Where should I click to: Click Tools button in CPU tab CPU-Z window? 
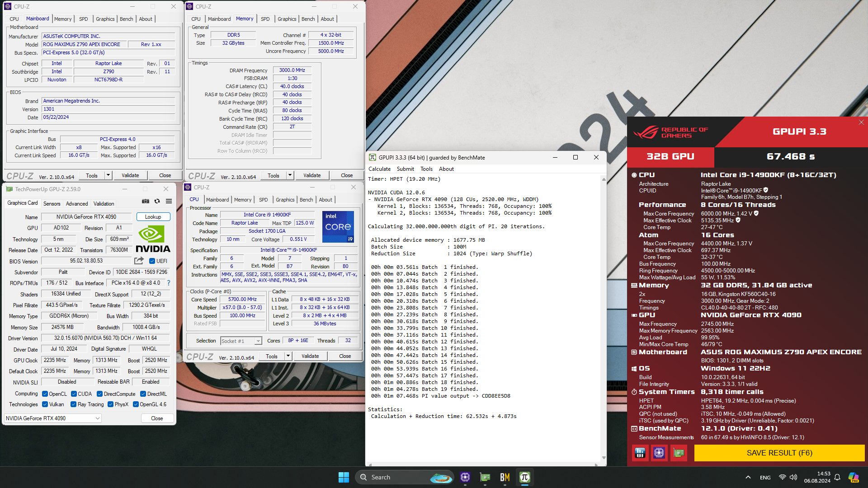(272, 356)
